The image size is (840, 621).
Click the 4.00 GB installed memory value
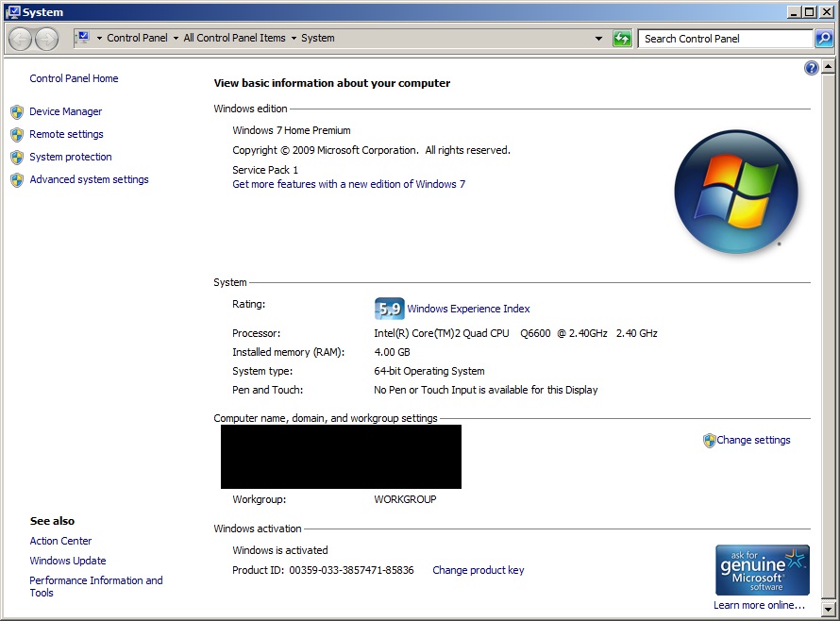[392, 352]
